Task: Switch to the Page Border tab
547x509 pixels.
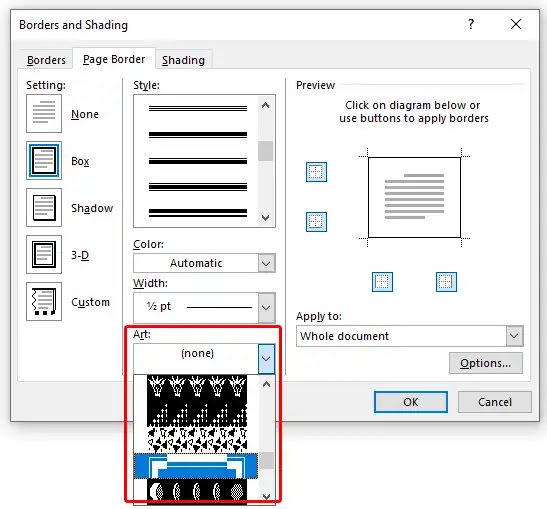Action: (114, 59)
